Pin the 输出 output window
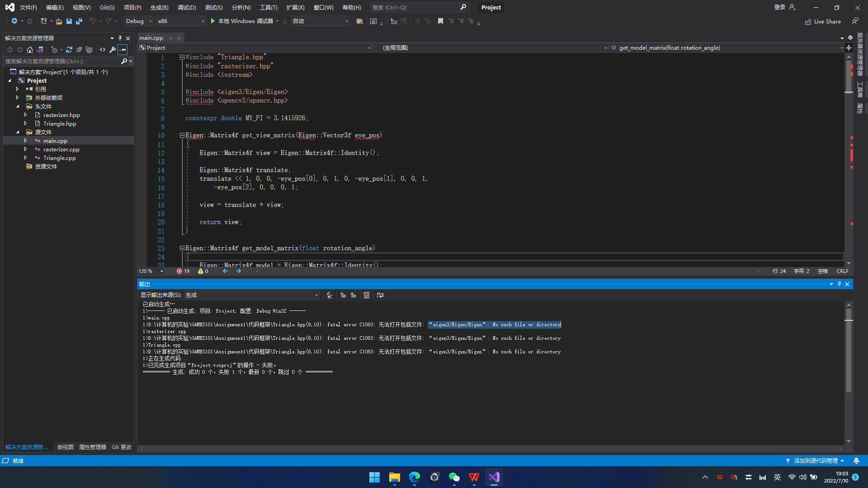This screenshot has height=488, width=868. click(x=839, y=284)
